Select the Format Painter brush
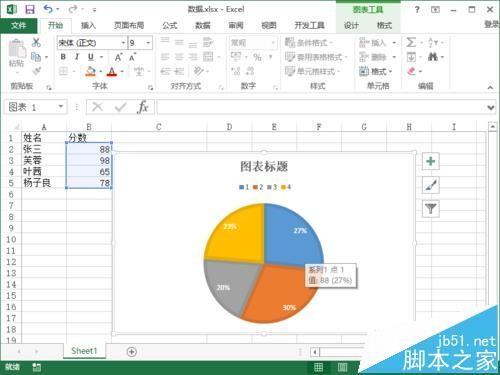500x375 pixels. tap(36, 71)
